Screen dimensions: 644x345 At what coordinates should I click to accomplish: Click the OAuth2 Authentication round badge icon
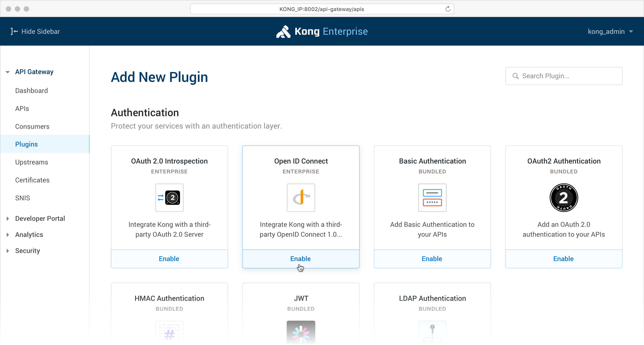(564, 198)
